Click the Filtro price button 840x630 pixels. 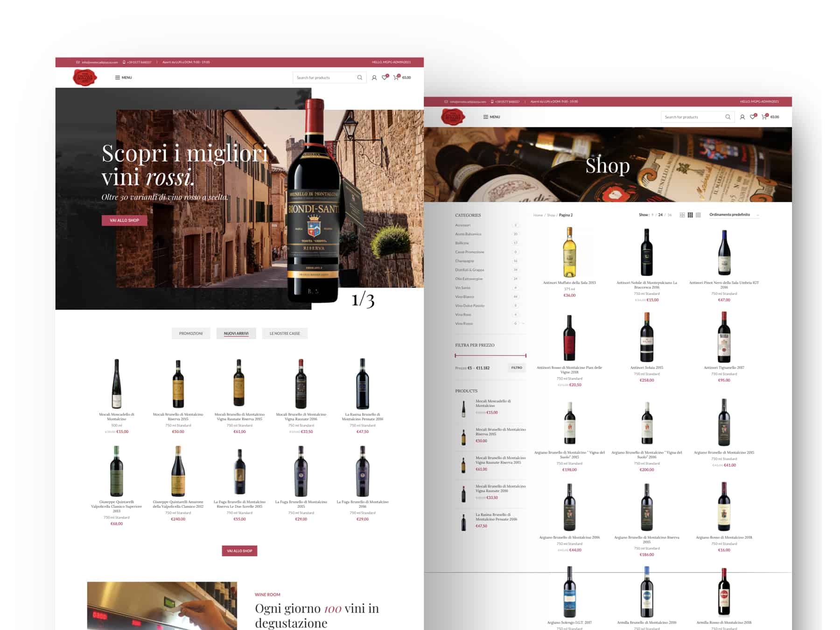517,368
